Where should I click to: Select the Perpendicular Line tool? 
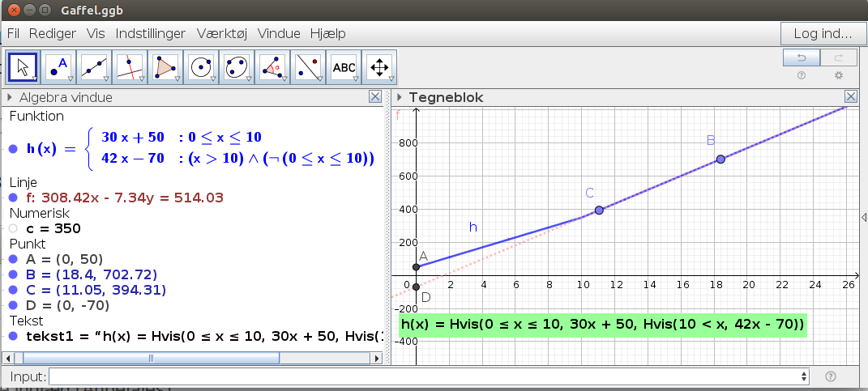tap(130, 67)
